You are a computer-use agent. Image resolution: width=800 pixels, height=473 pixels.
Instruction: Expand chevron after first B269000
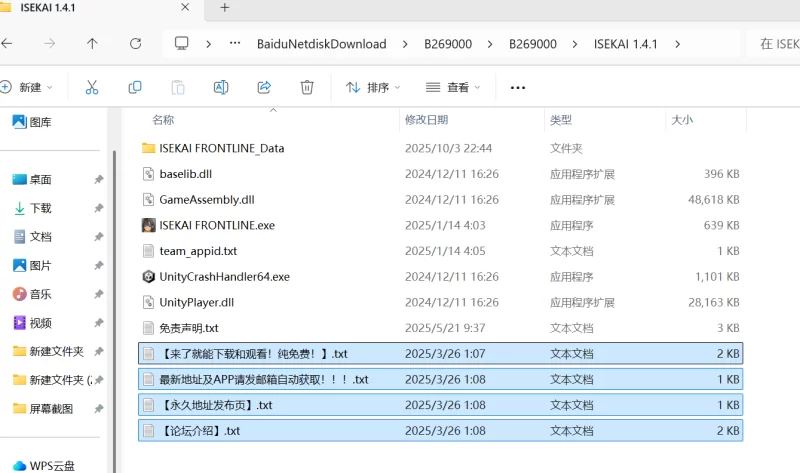coord(490,44)
